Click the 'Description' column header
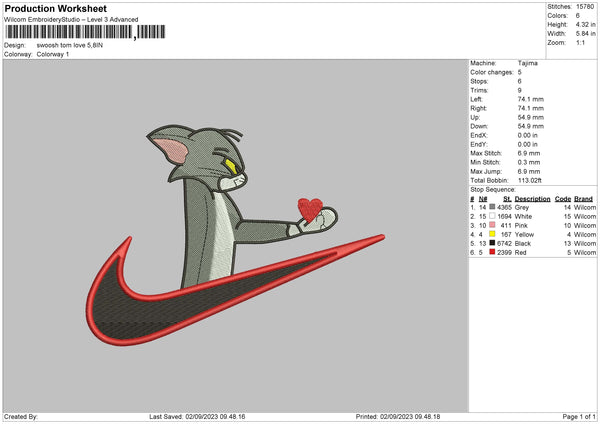 532,199
